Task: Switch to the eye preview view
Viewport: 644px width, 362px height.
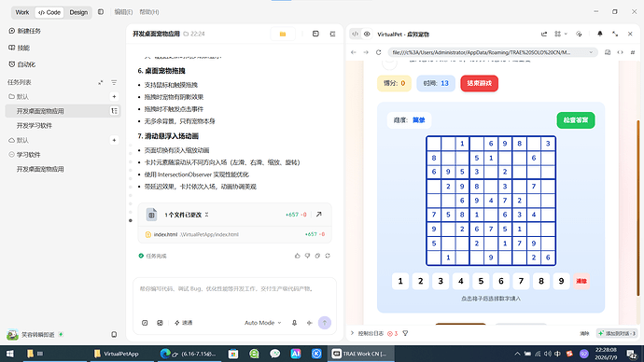Action: click(367, 35)
